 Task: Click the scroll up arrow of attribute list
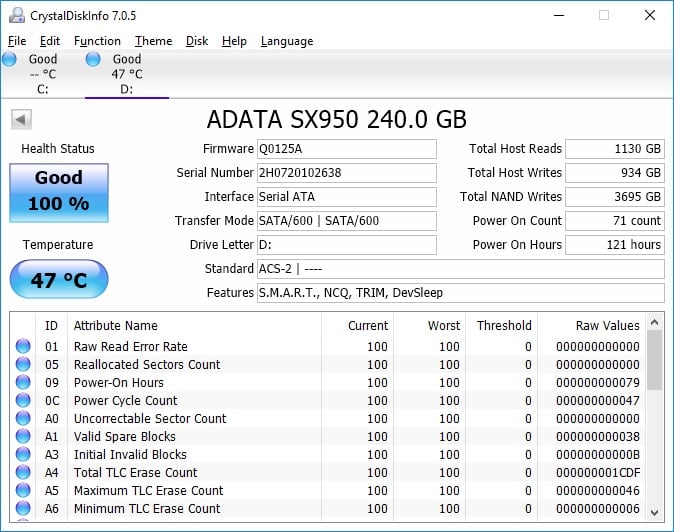655,322
